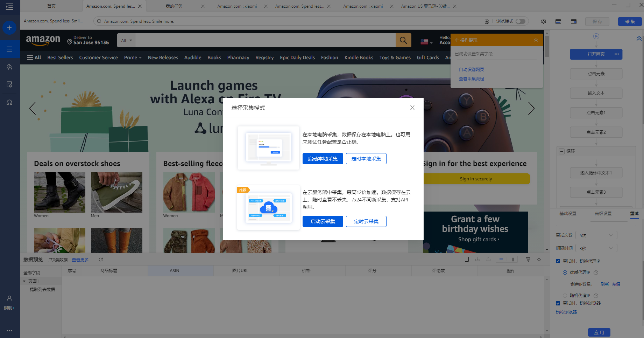The image size is (644, 338).
Task: Click the export upload icon in data preview
Action: [x=488, y=259]
